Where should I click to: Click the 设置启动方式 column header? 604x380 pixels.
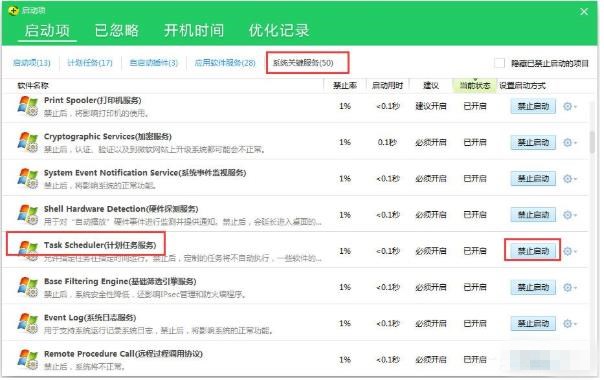coord(522,86)
